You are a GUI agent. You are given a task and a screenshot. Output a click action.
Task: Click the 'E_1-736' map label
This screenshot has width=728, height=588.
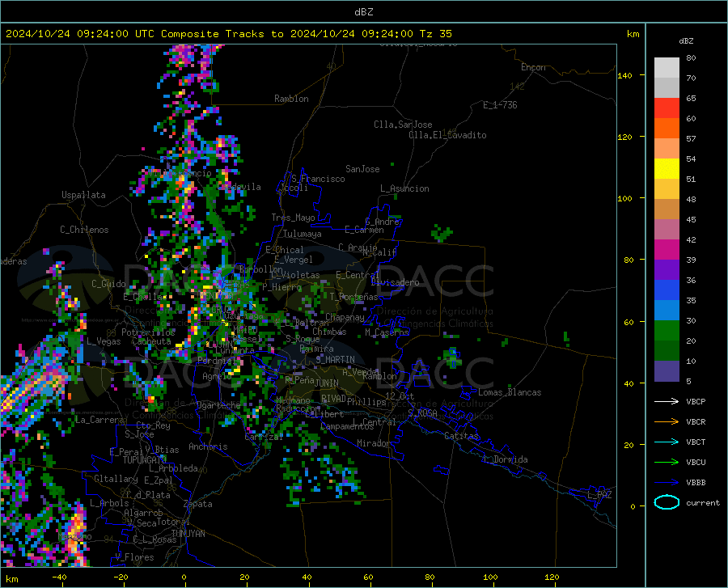pyautogui.click(x=500, y=105)
